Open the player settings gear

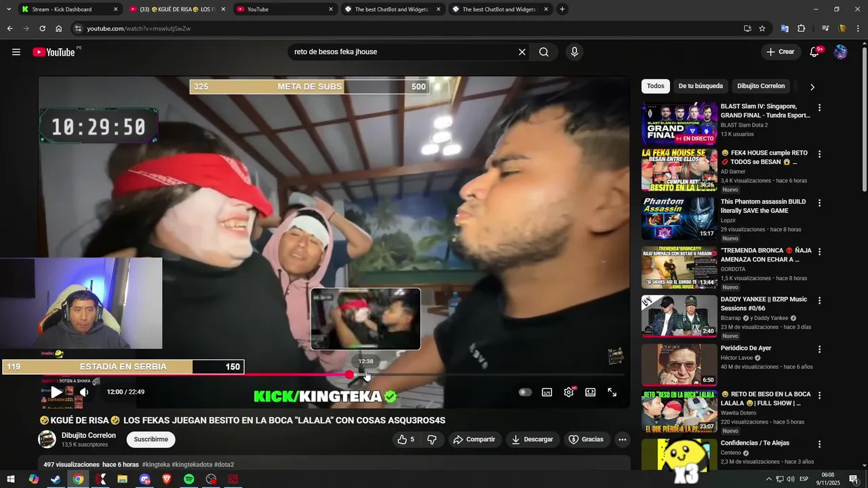coord(569,392)
